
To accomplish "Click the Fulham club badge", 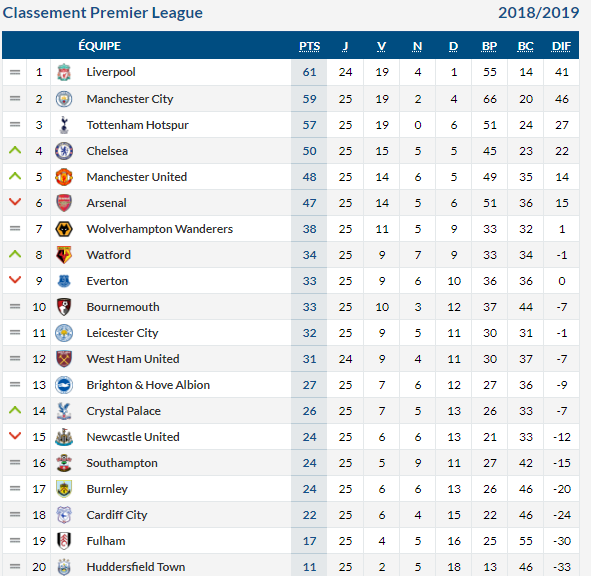I will pyautogui.click(x=64, y=541).
